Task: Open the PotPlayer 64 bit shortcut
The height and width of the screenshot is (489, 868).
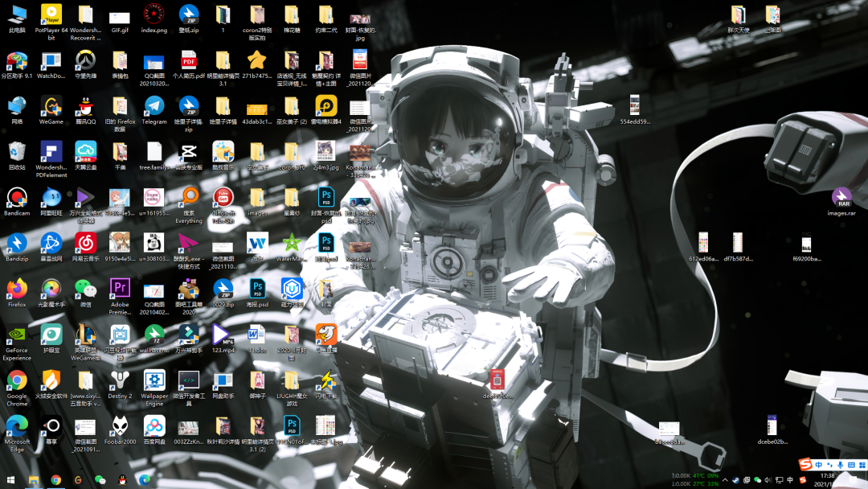Action: point(51,23)
